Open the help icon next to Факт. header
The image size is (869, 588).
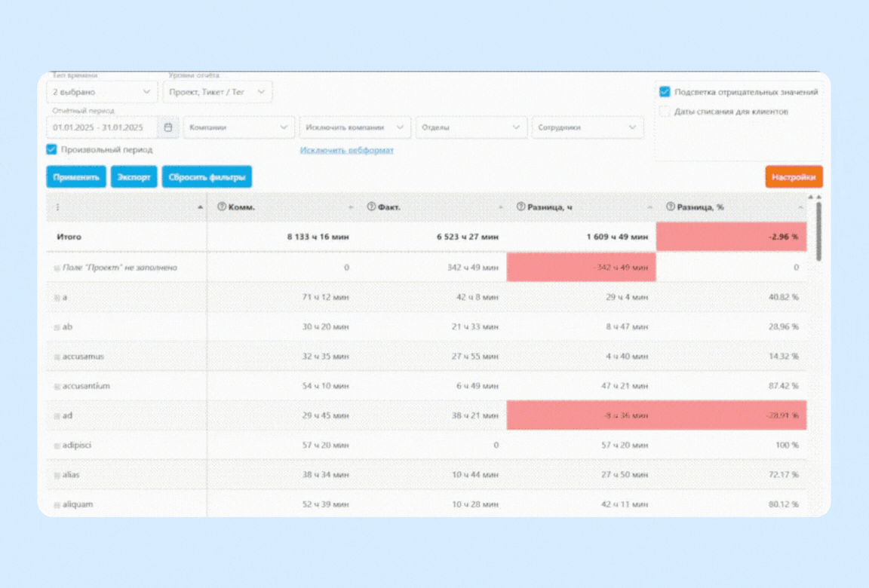click(x=371, y=207)
